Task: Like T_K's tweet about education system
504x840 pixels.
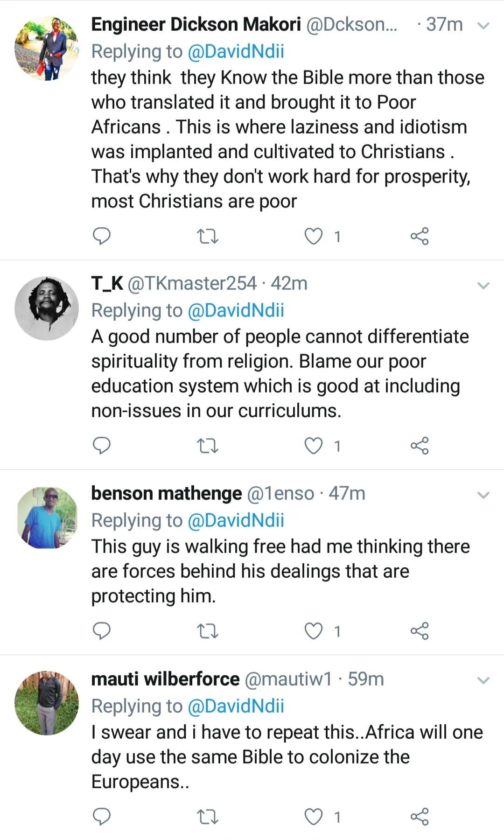Action: click(314, 446)
